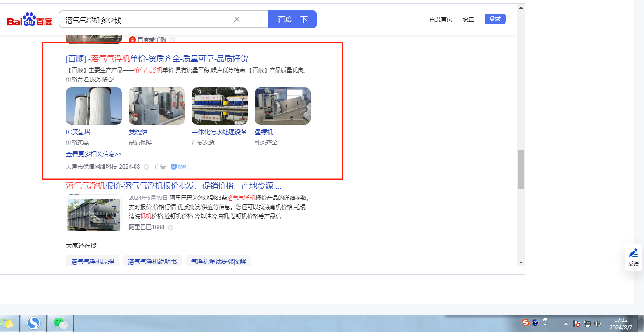Click the 百度一下 search button
The width and height of the screenshot is (644, 332).
[293, 19]
